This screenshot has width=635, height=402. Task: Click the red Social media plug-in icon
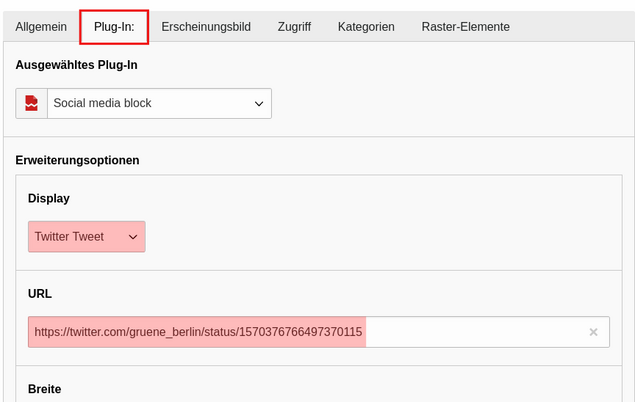(x=32, y=103)
